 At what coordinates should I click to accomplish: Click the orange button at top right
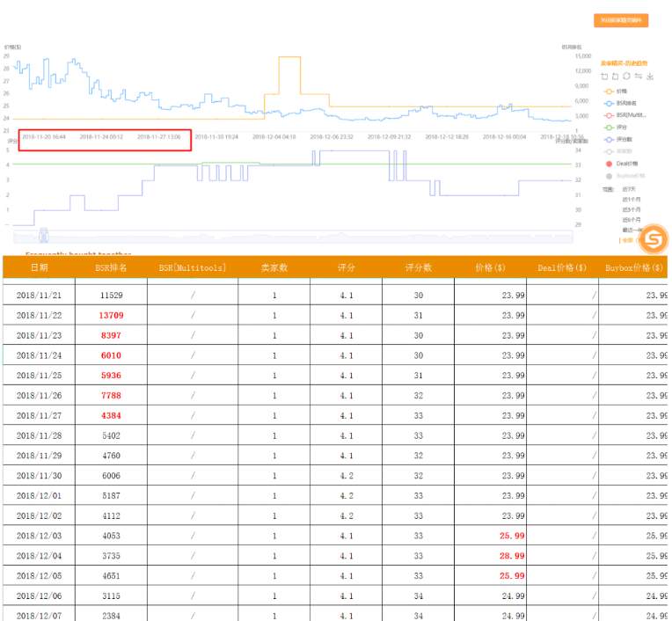coord(621,20)
